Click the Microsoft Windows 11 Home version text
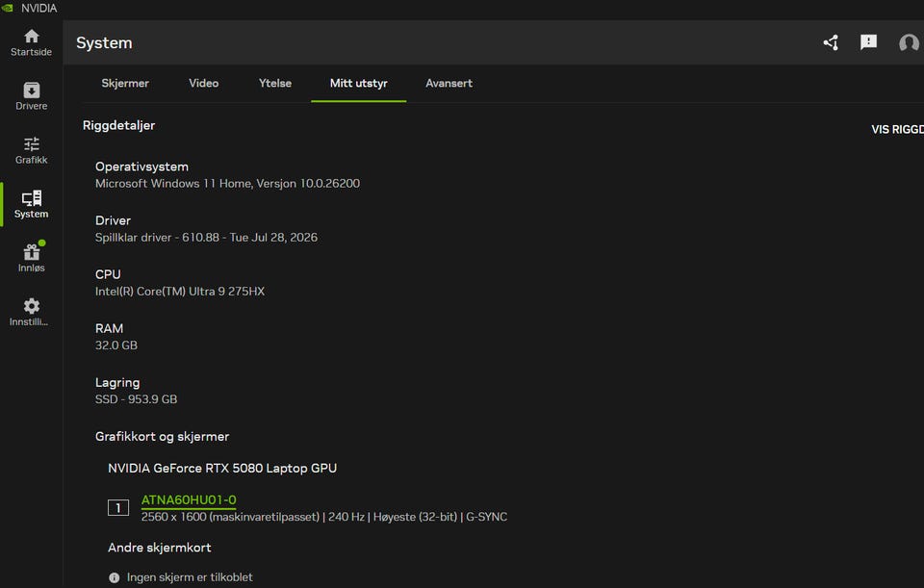 [227, 183]
